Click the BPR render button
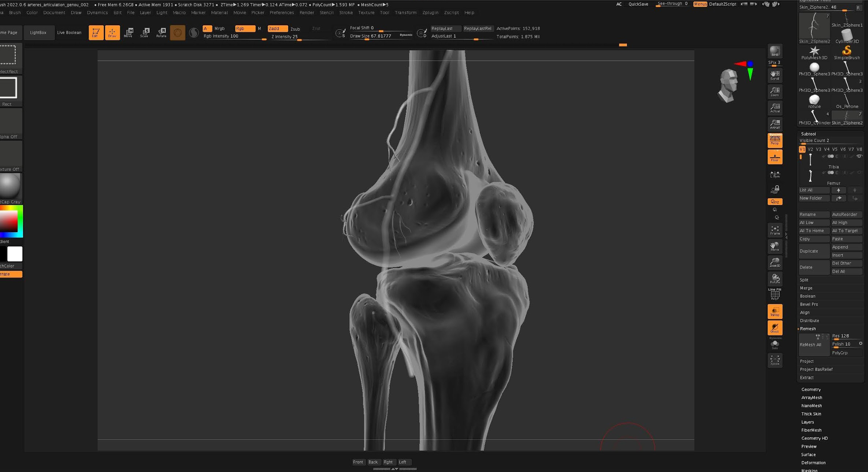This screenshot has width=868, height=472. pyautogui.click(x=775, y=51)
